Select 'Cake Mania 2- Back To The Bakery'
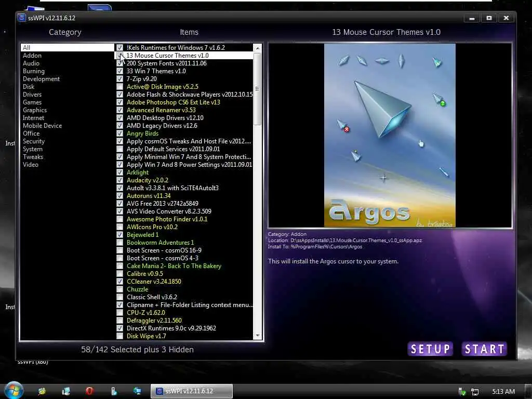The image size is (532, 399). 174,266
